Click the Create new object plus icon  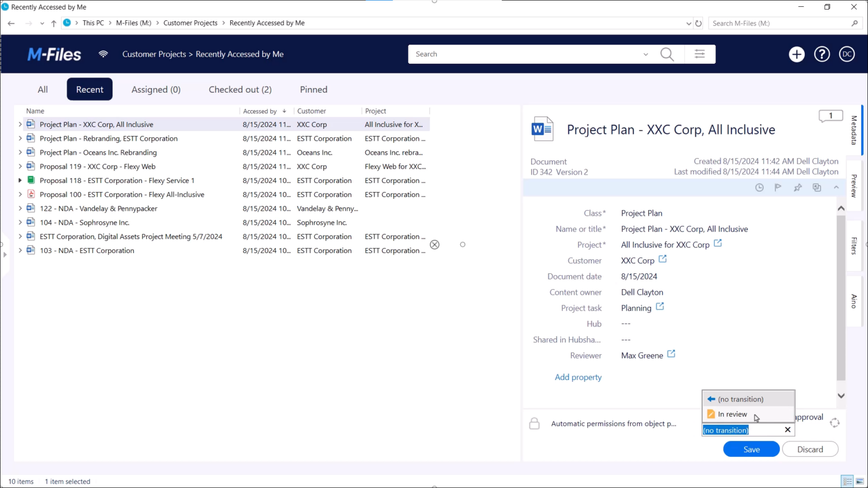click(x=796, y=54)
